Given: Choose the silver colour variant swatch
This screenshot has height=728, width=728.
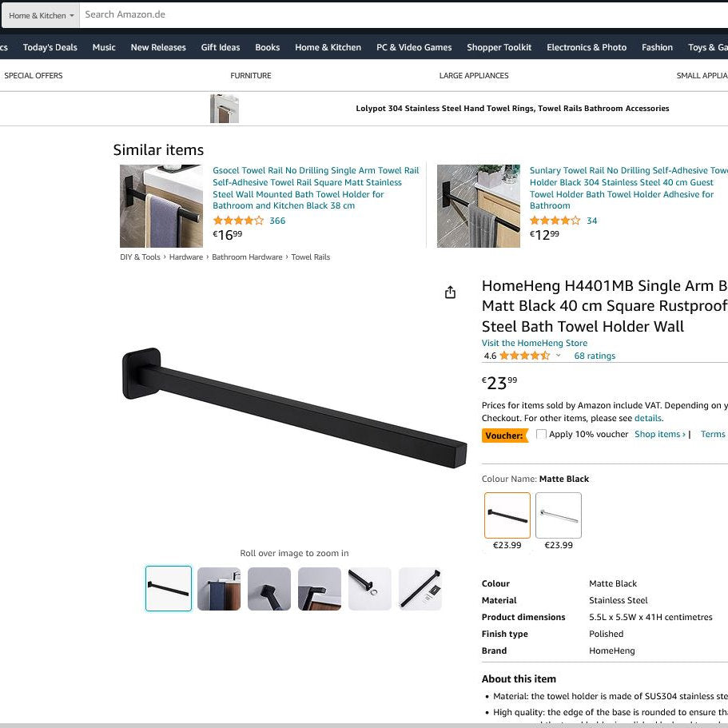Looking at the screenshot, I should coord(559,515).
